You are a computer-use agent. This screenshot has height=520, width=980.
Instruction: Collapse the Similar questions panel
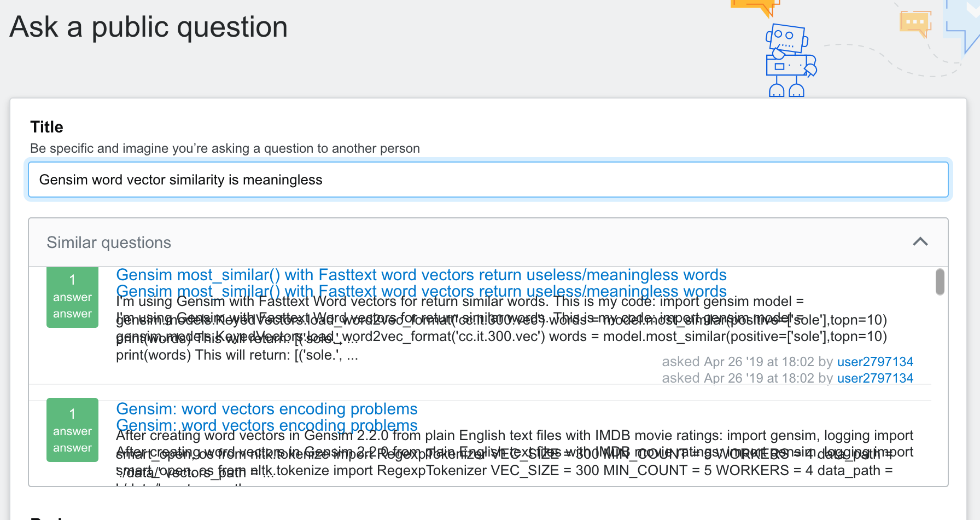pyautogui.click(x=920, y=241)
